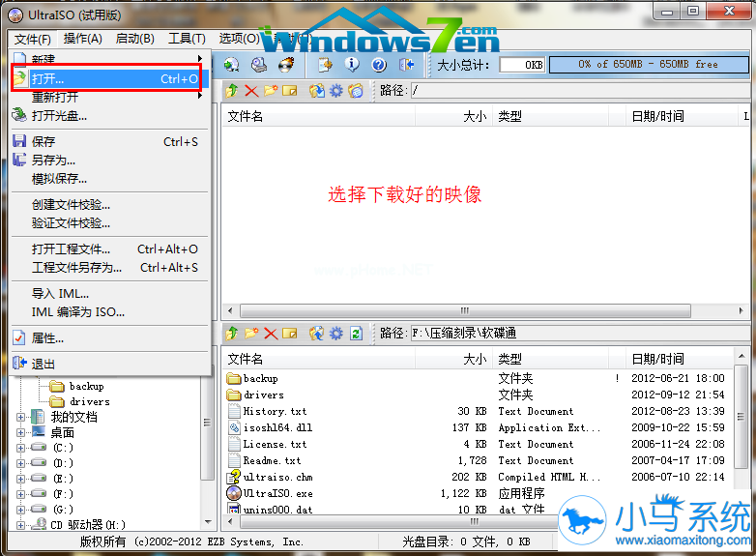Expand the (C:) drive node

(x=20, y=448)
